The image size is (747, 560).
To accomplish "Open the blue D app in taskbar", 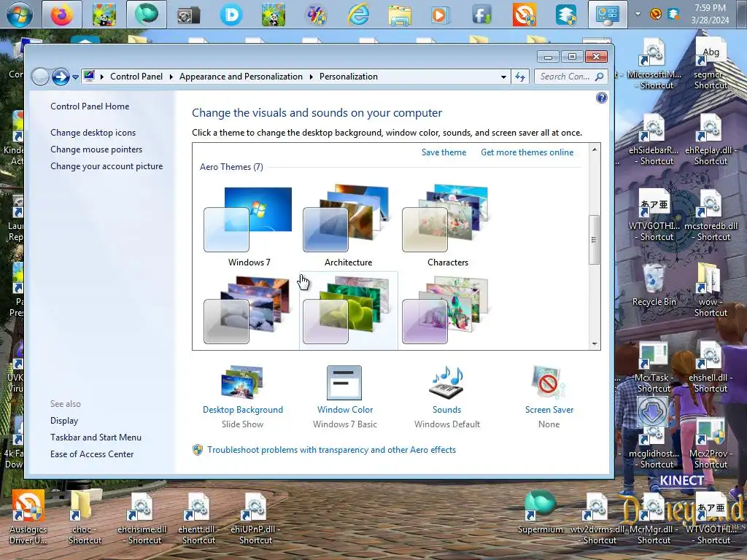I will click(231, 15).
